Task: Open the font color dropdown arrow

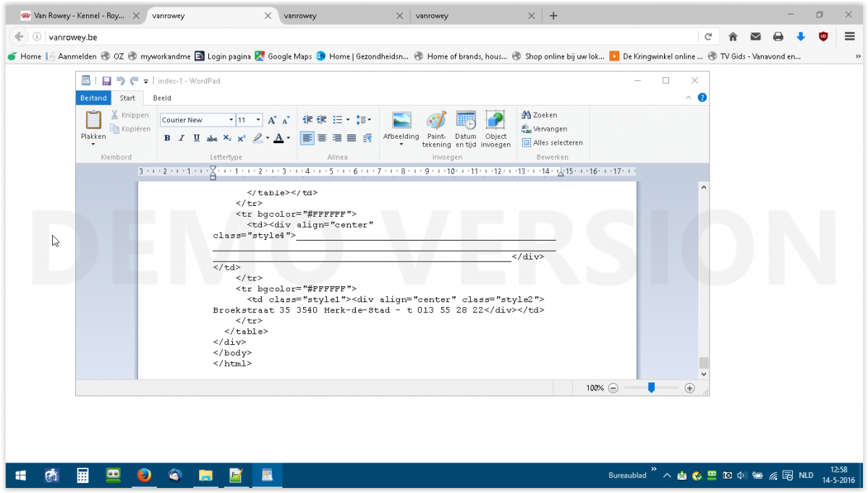Action: pos(288,138)
